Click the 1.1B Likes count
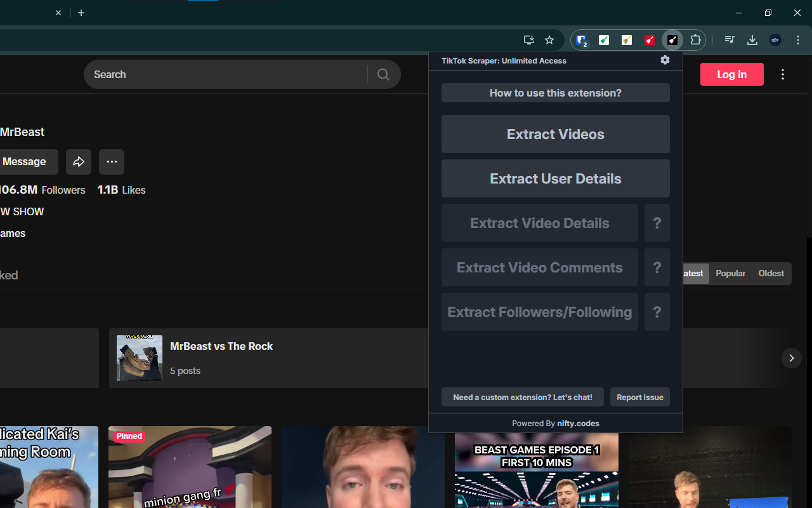Screen dimensions: 812x508 coord(121,190)
